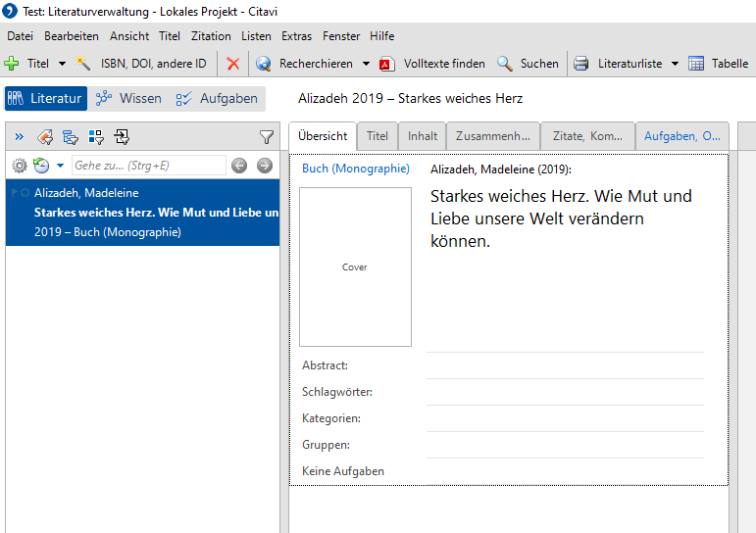Filter titles by category tree icon
Image resolution: width=756 pixels, height=533 pixels.
(71, 137)
